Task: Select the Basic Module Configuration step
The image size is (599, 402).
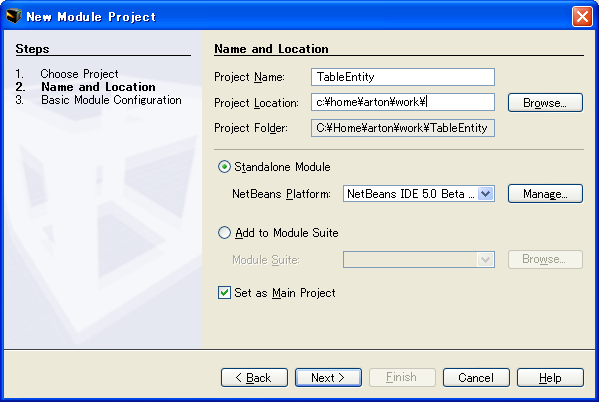Action: [x=111, y=100]
